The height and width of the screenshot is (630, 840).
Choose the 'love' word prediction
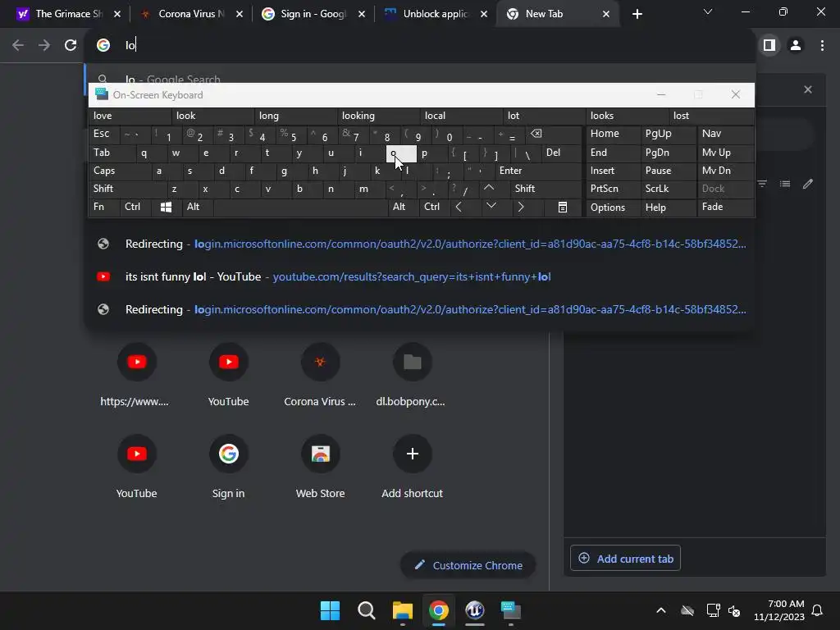[130, 116]
